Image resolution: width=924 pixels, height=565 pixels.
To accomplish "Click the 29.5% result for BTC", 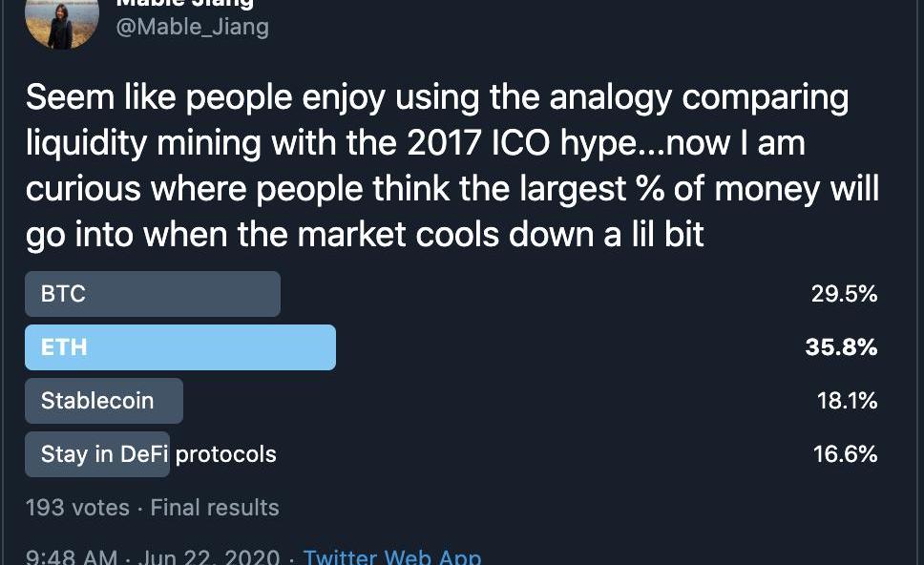I will tap(844, 294).
